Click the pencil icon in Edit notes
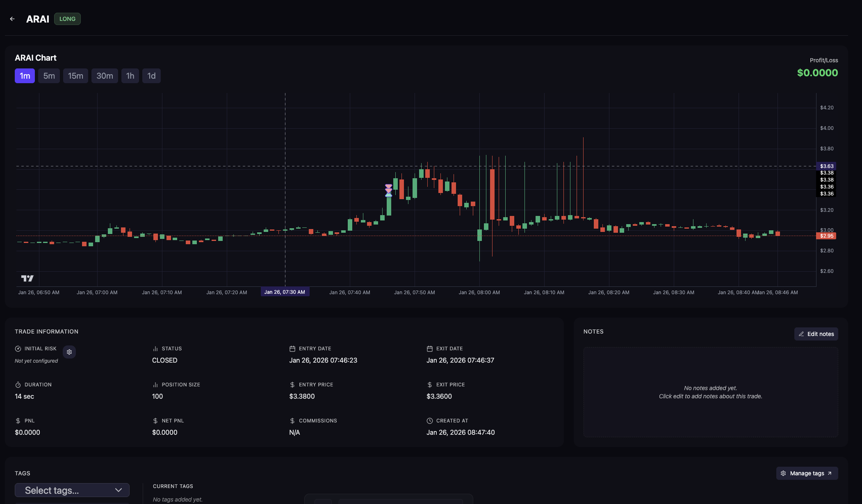 (x=801, y=334)
